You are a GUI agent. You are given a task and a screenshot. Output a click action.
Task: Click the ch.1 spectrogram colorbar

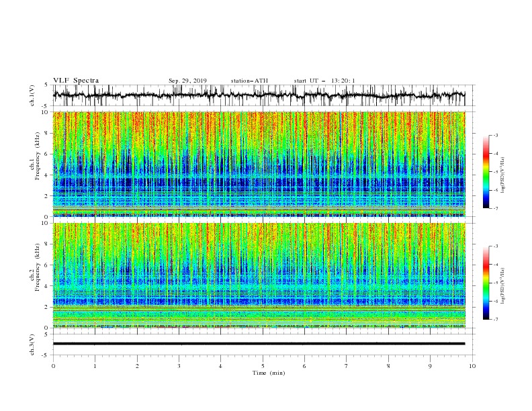click(x=486, y=172)
